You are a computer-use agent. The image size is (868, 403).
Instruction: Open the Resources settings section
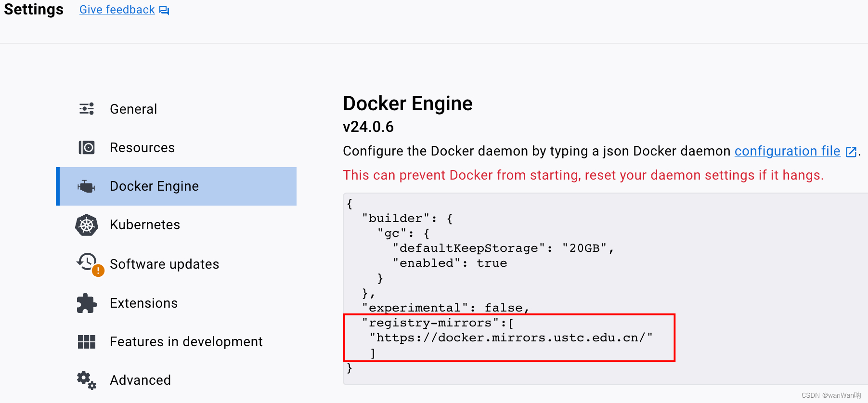pyautogui.click(x=176, y=148)
